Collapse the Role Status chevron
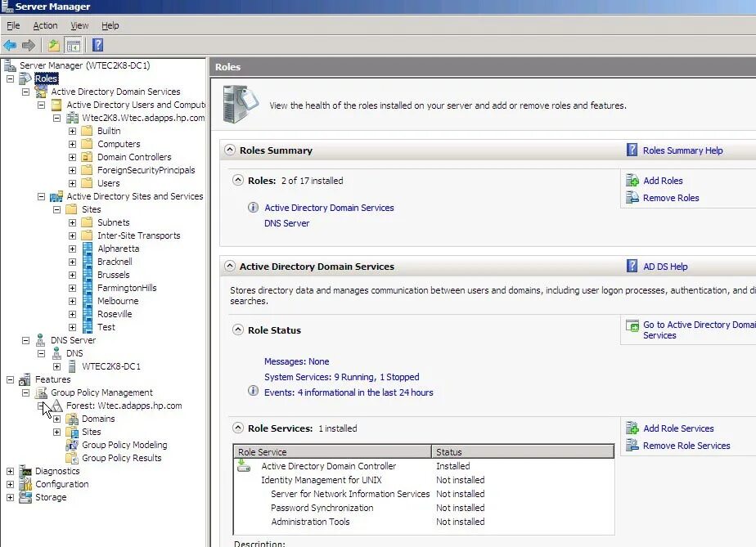Viewport: 756px width, 547px height. click(238, 330)
